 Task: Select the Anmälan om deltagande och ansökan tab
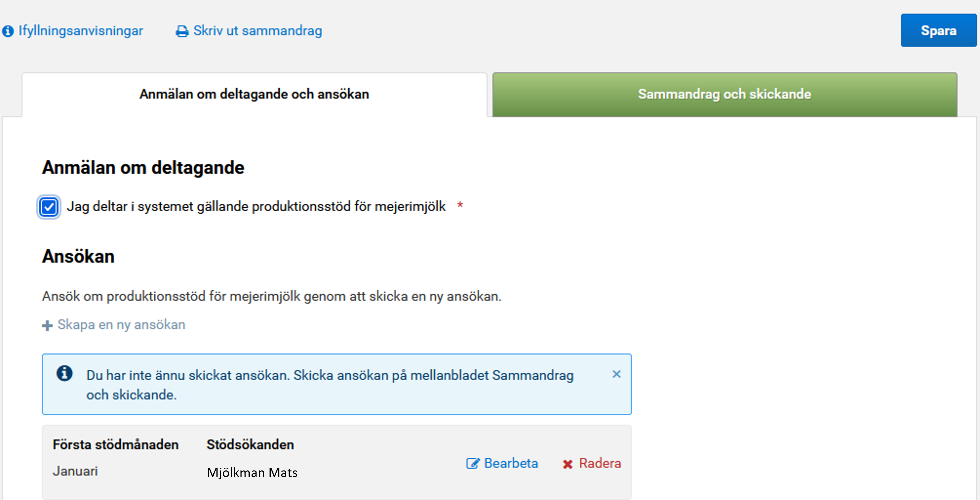click(254, 94)
